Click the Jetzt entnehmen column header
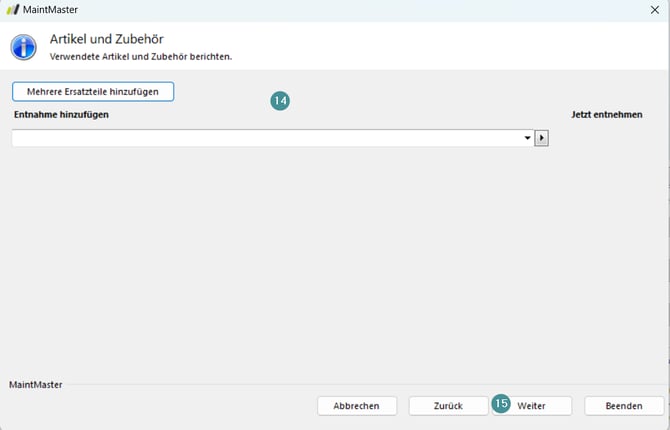 click(606, 115)
